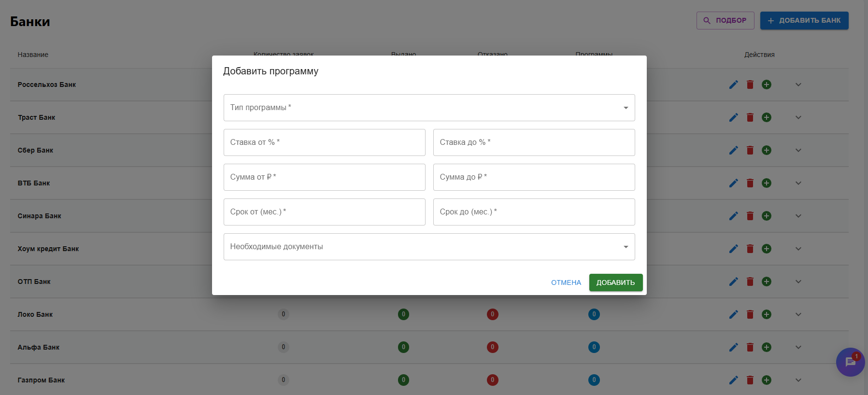This screenshot has height=395, width=868.
Task: Click the trash icon for ОТП Банк
Action: (750, 282)
